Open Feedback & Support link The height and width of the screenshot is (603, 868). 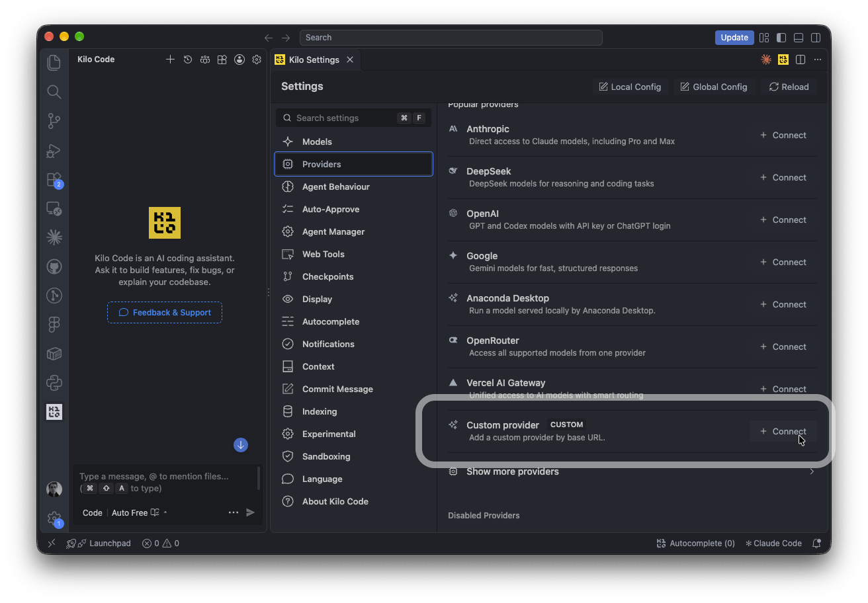(165, 313)
